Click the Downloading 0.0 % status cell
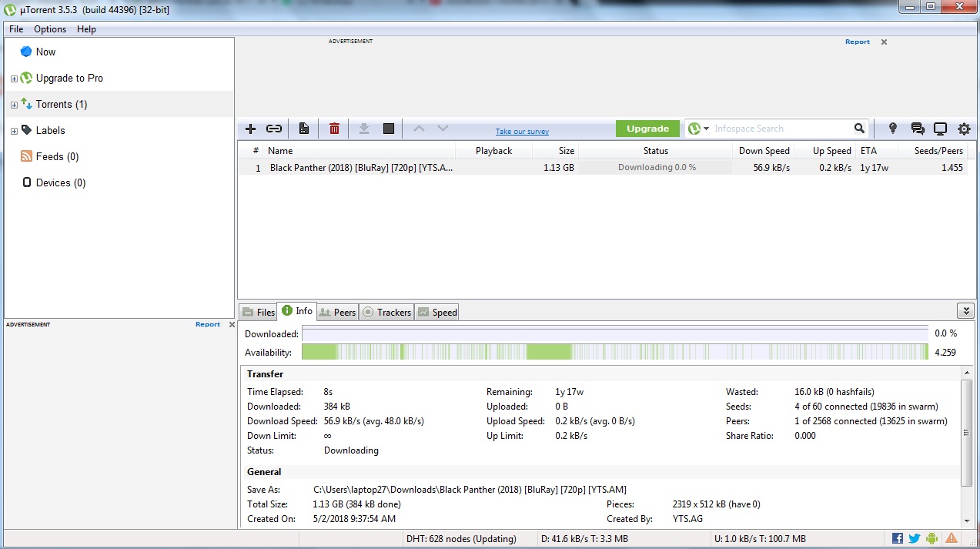980x549 pixels. pos(656,167)
